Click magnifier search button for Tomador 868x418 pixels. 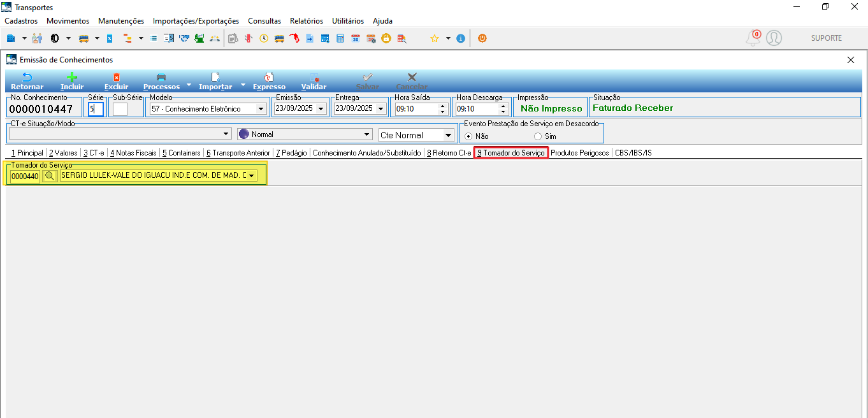49,176
